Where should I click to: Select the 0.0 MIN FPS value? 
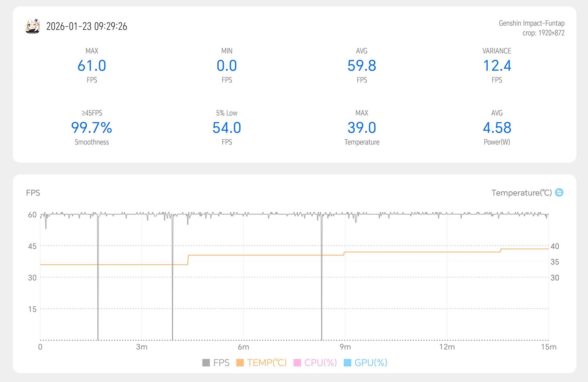click(227, 66)
